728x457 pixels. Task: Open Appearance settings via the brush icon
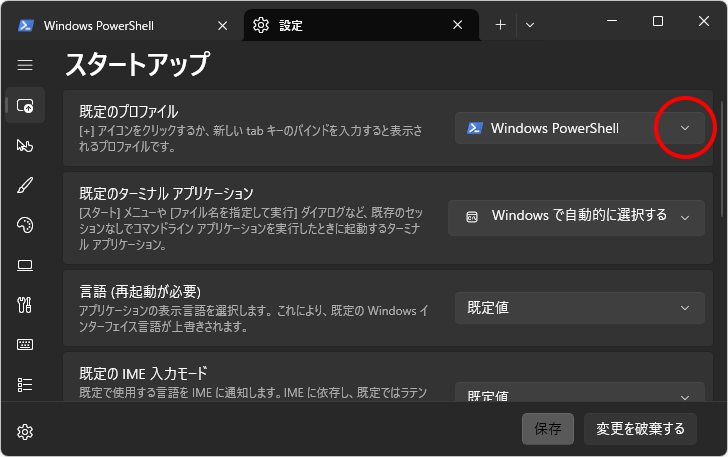coord(25,185)
